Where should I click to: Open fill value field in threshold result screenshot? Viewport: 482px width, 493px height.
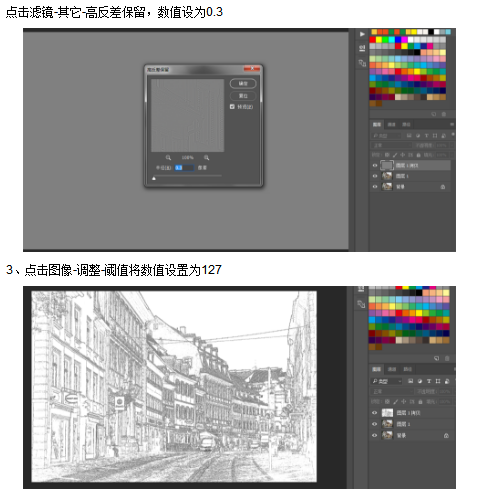click(445, 402)
